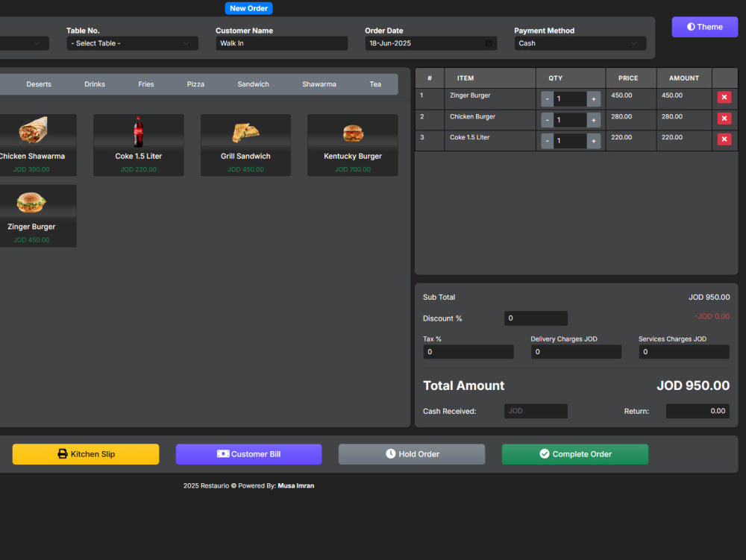Switch to the Pizza category tab
This screenshot has height=560, width=746.
195,84
